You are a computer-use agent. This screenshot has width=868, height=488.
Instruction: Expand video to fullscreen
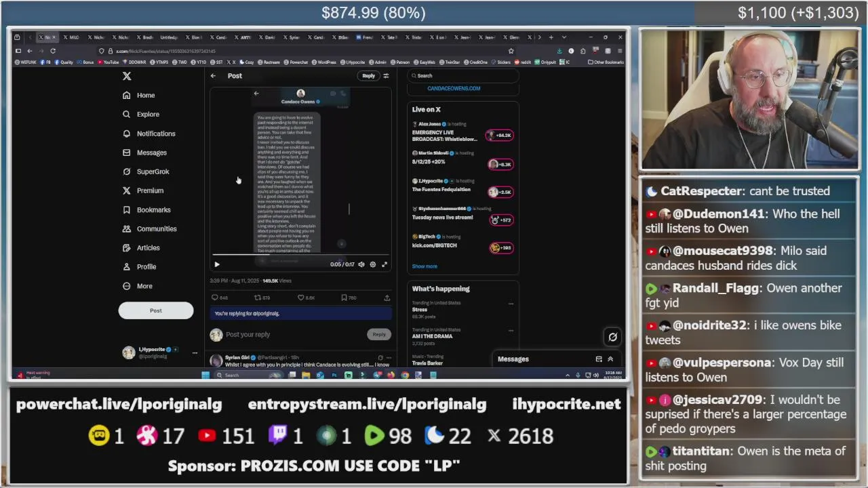[x=384, y=264]
